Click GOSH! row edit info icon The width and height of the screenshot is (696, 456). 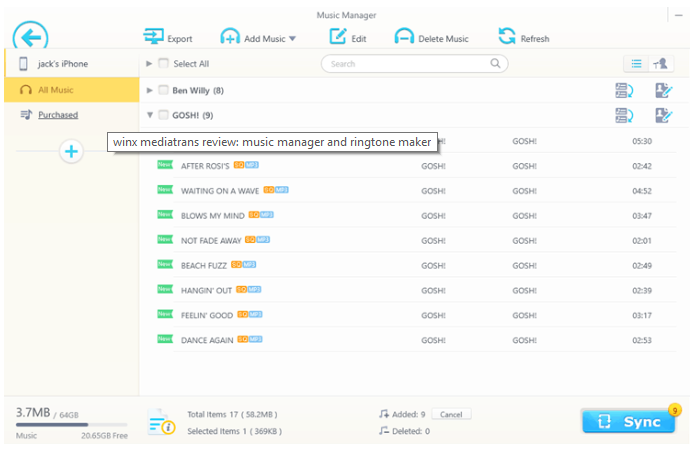tap(664, 115)
